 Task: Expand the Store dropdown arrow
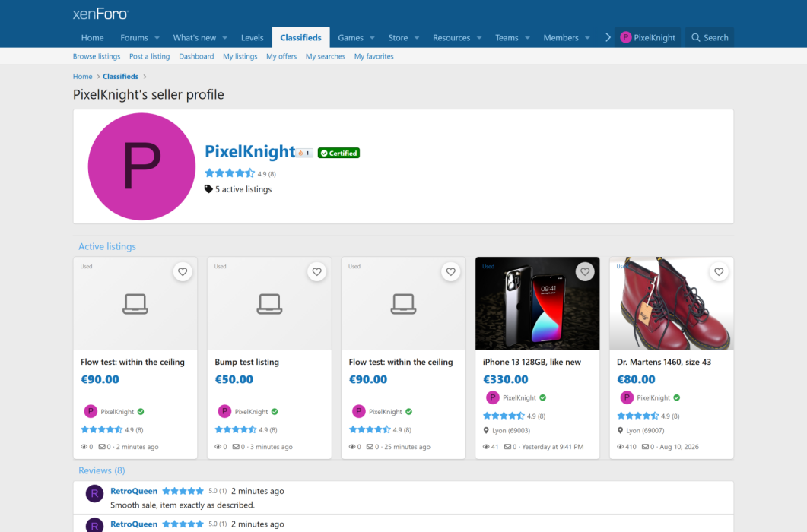point(417,37)
